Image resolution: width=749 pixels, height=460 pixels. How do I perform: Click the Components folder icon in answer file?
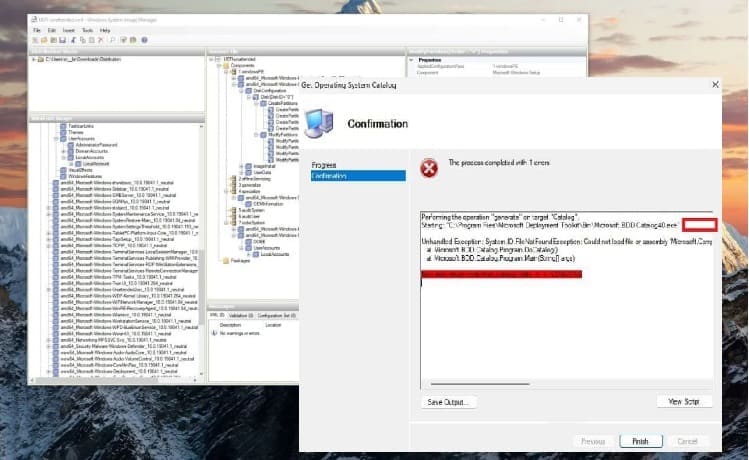(x=226, y=65)
